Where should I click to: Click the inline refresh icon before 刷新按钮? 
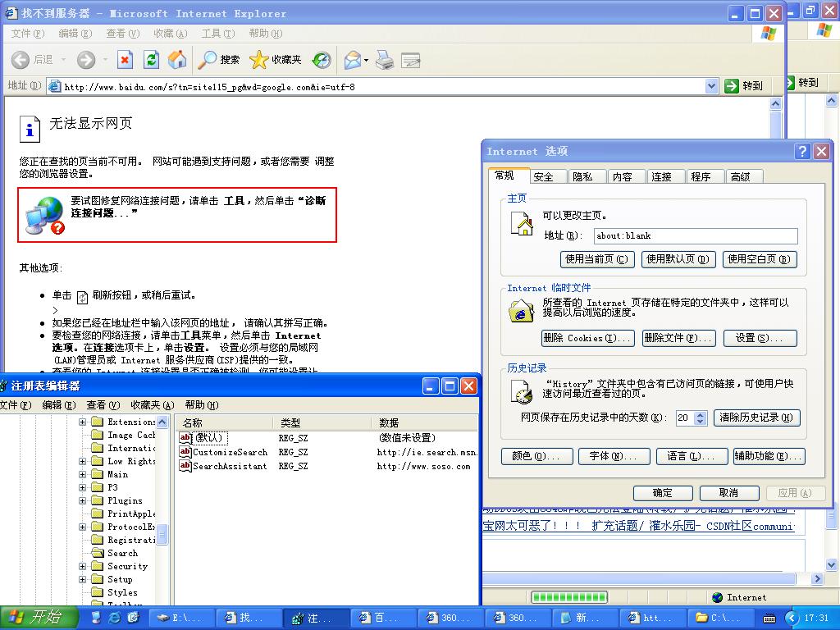coord(83,296)
